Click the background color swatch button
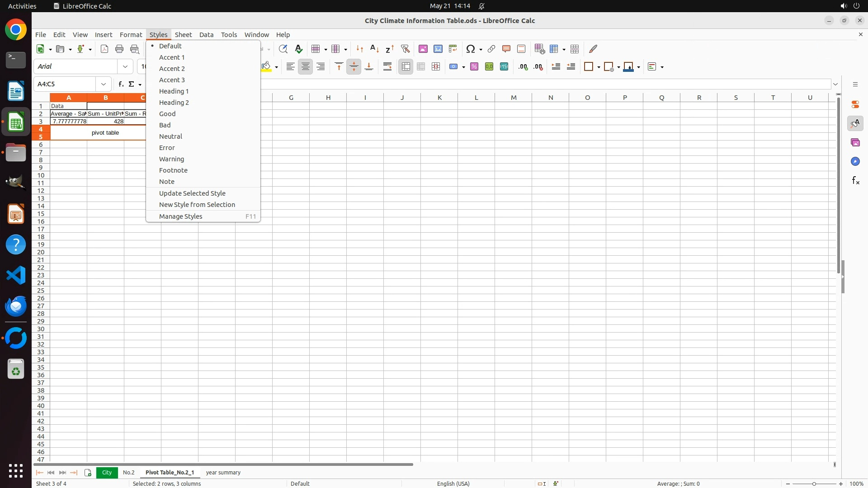The image size is (868, 488). 266,67
